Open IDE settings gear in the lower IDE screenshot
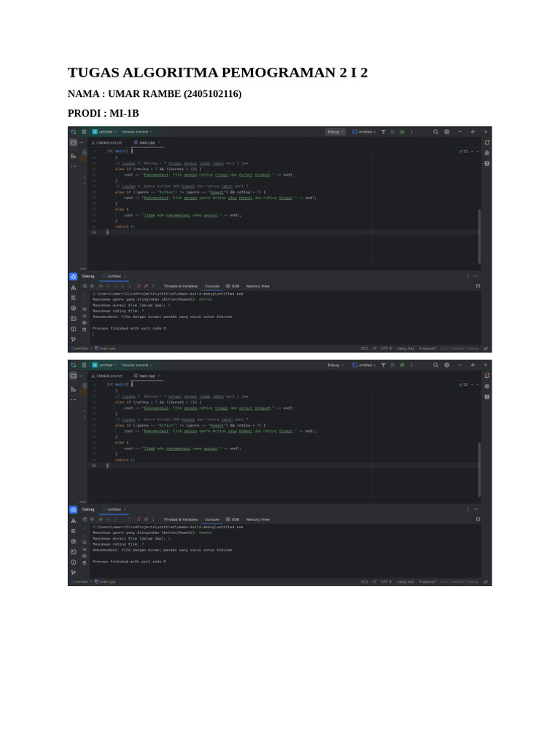 [447, 365]
